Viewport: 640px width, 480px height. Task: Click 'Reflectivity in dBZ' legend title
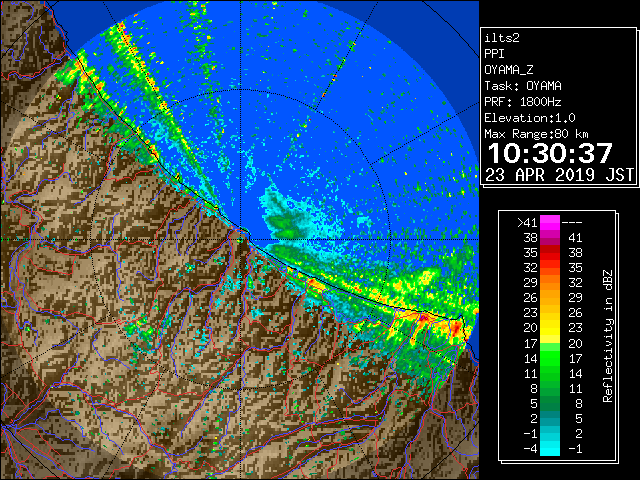point(608,336)
